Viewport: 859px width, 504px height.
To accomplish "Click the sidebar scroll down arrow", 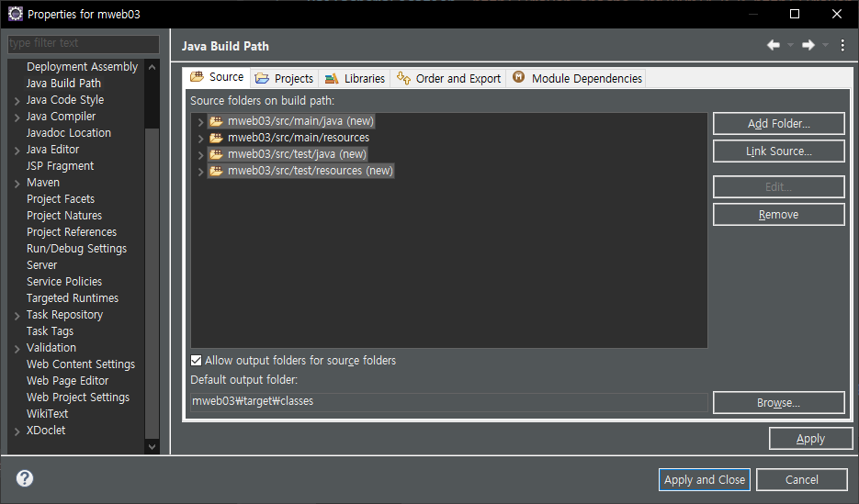I will (153, 446).
